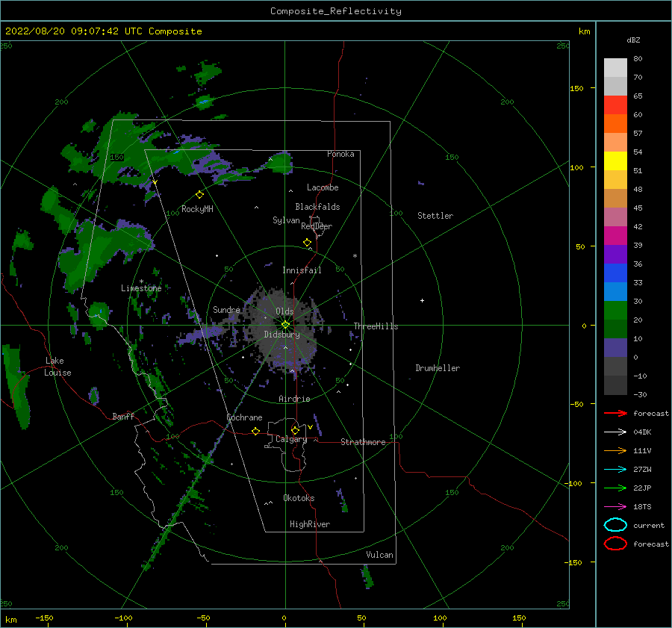Click the Strathmore city label
672x628 pixels.
click(363, 442)
